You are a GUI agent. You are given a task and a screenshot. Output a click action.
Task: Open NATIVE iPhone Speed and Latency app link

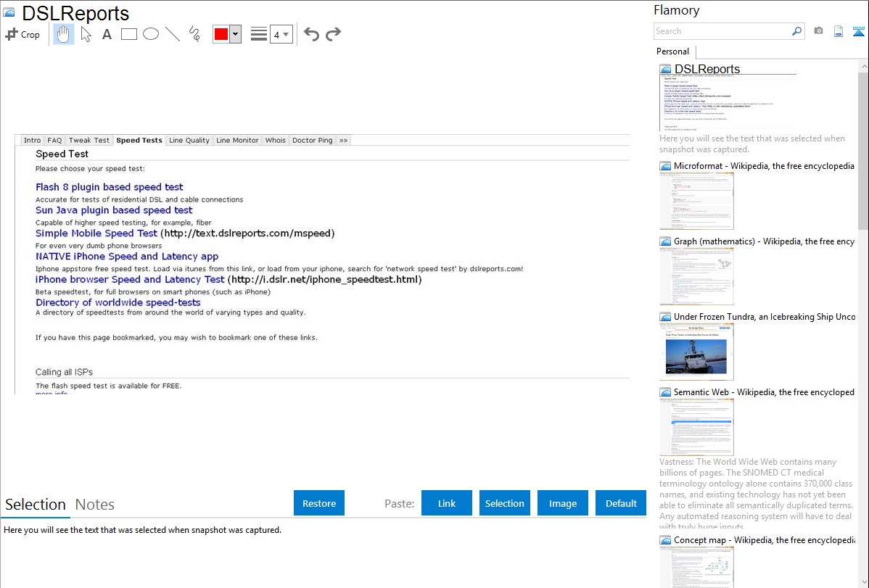pyautogui.click(x=127, y=257)
